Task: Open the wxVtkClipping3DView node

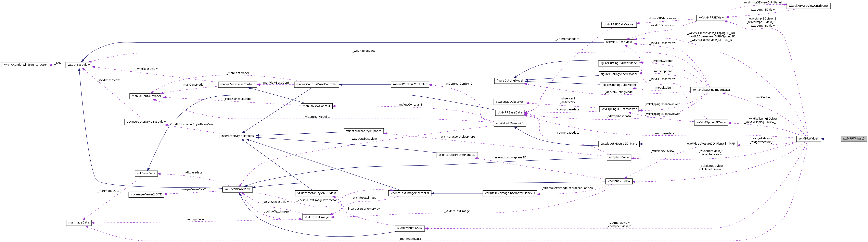Action: click(x=711, y=122)
